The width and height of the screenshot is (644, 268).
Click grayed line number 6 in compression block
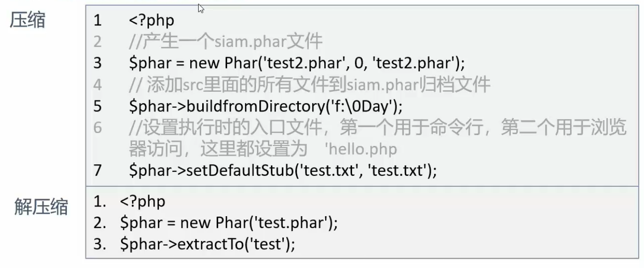pos(97,128)
